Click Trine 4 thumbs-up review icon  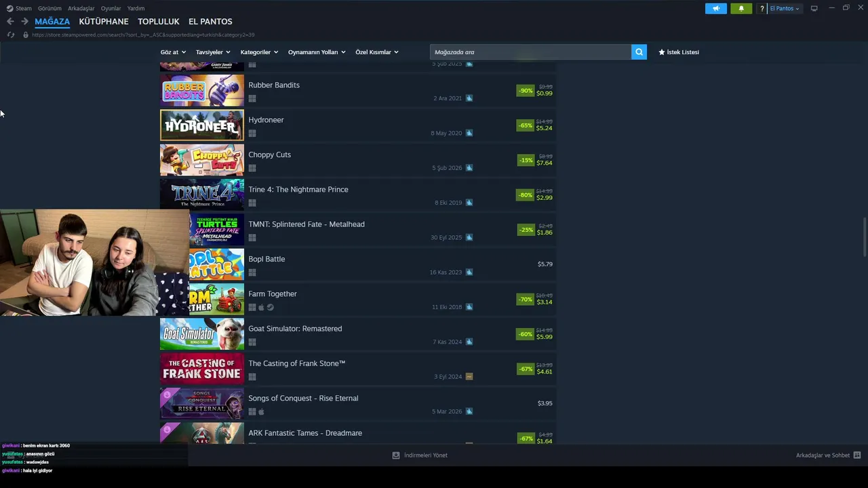click(469, 203)
